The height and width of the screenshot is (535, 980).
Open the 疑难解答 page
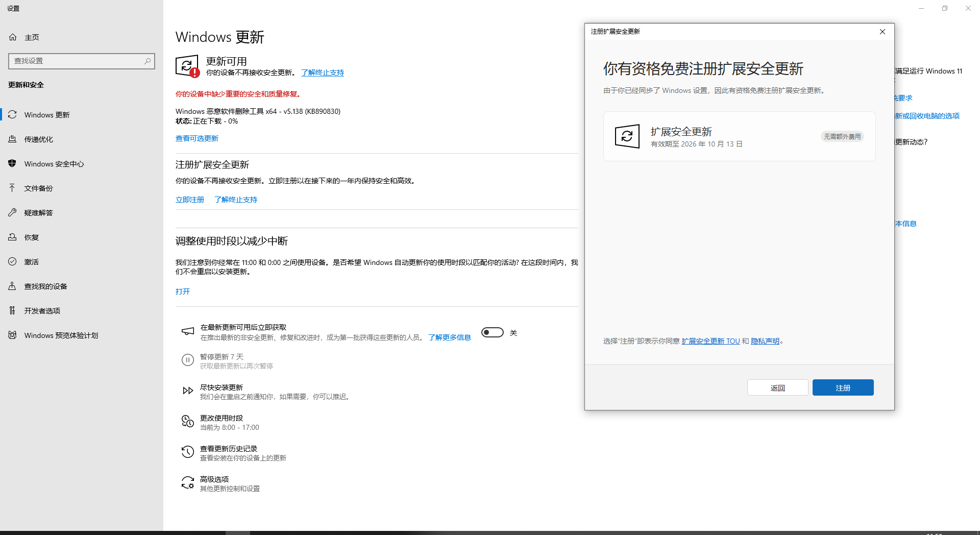82,212
